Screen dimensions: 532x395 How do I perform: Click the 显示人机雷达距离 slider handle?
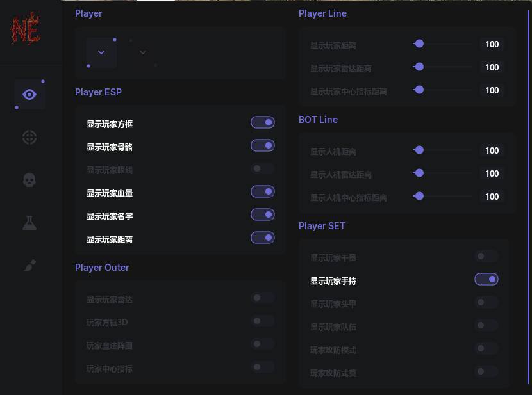pyautogui.click(x=419, y=173)
